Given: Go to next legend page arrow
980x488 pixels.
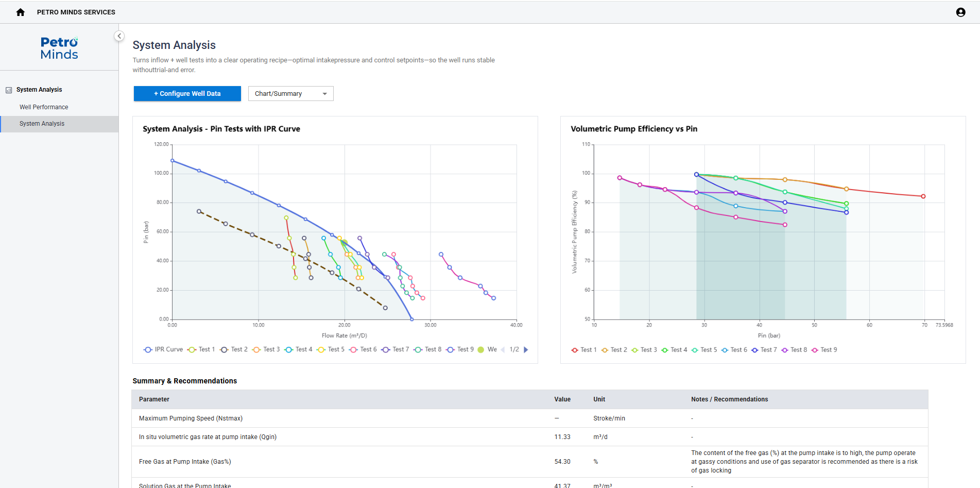Looking at the screenshot, I should pos(526,350).
